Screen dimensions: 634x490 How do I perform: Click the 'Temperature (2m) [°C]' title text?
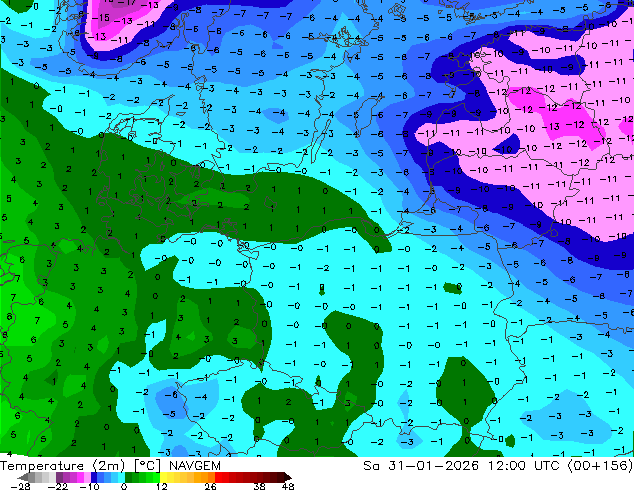80,466
